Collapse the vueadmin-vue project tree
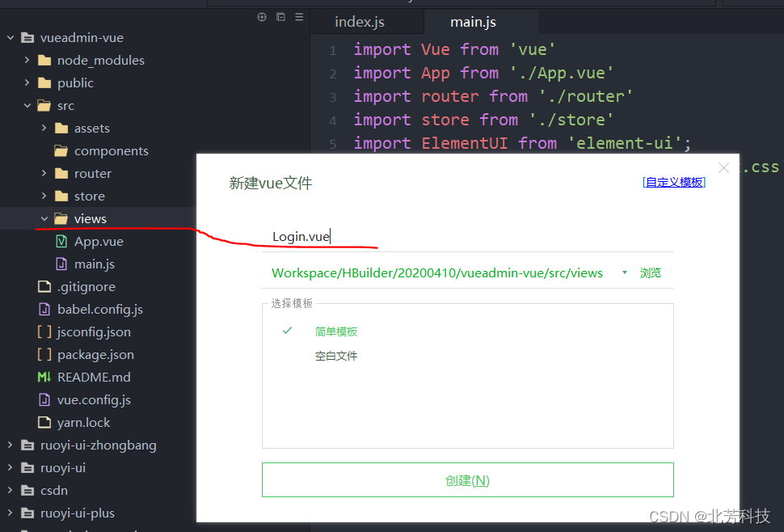 tap(11, 37)
